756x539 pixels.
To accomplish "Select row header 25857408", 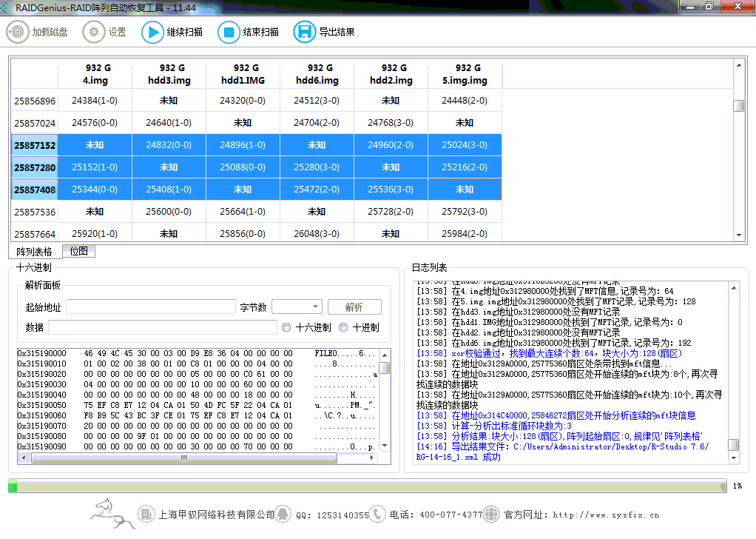I will 35,190.
